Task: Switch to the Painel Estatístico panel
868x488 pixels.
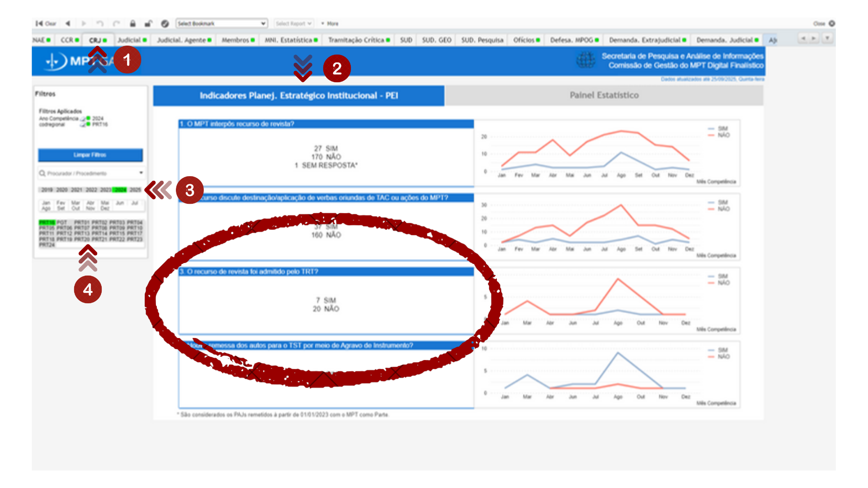Action: pyautogui.click(x=604, y=95)
